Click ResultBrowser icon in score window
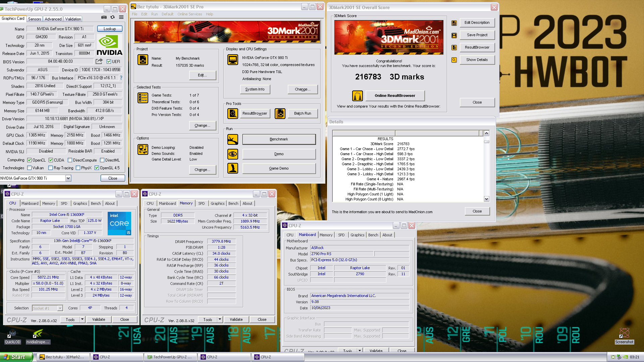Viewport: 644px width, 362px height. pyautogui.click(x=454, y=48)
